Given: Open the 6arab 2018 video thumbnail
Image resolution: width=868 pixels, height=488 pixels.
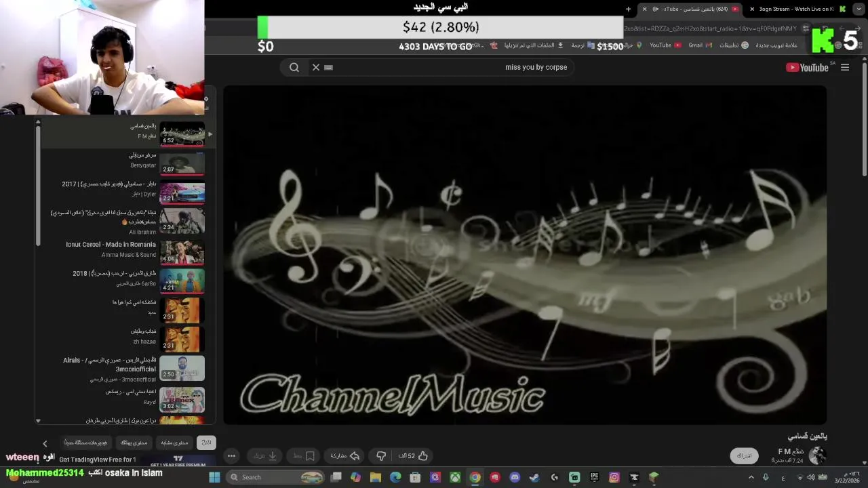Looking at the screenshot, I should 182,281.
